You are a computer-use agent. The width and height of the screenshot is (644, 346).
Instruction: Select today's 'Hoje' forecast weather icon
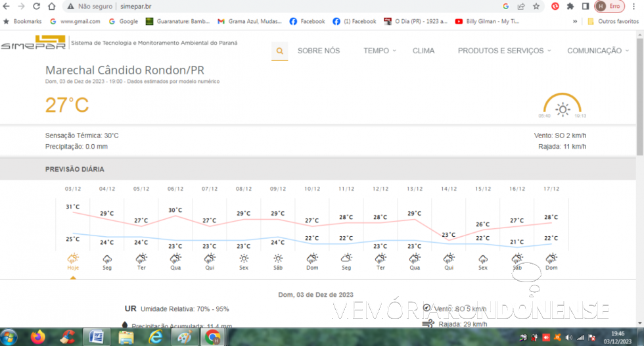(73, 259)
